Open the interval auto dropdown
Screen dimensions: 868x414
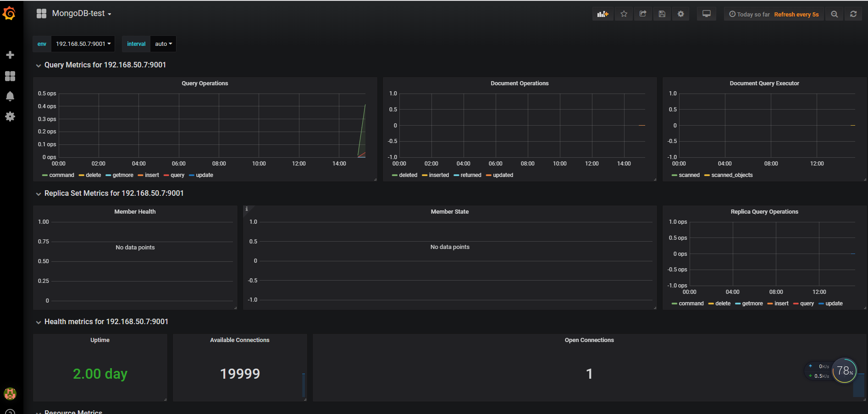coord(163,44)
